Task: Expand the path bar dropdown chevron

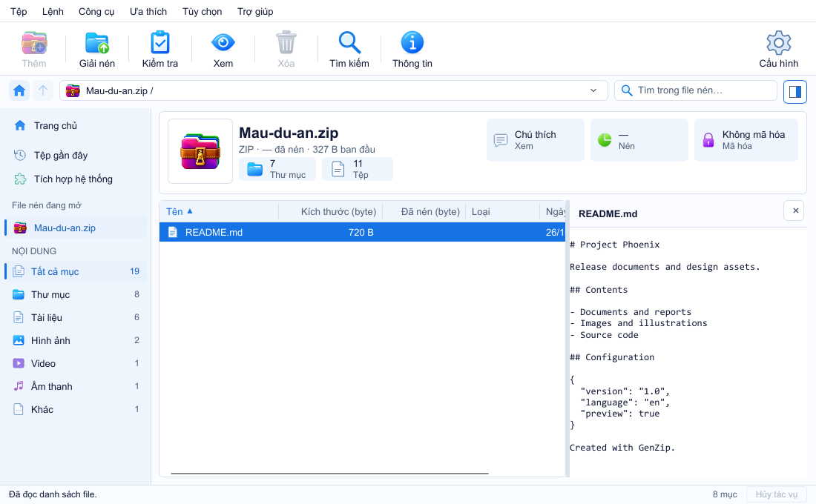Action: [593, 90]
